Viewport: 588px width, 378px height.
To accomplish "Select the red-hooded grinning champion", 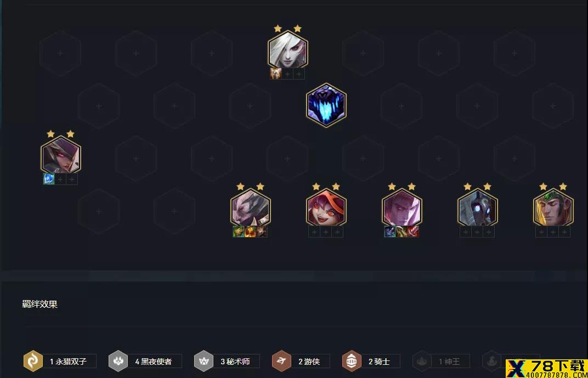I will [326, 208].
